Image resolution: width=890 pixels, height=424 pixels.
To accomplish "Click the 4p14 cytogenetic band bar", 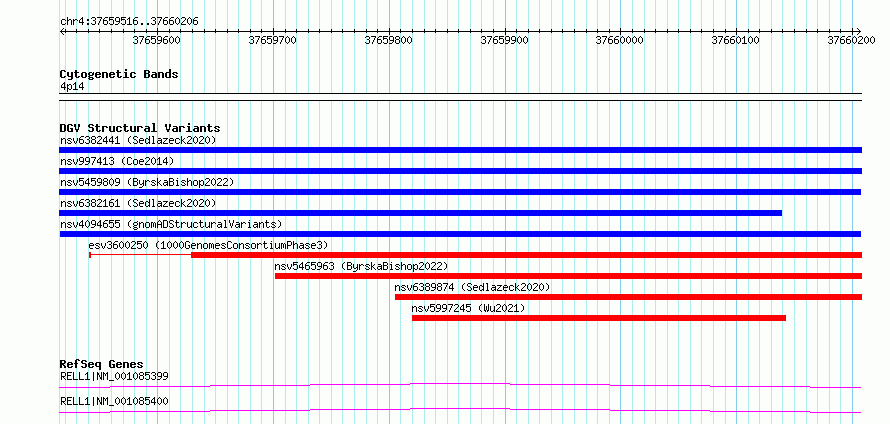I will point(460,97).
